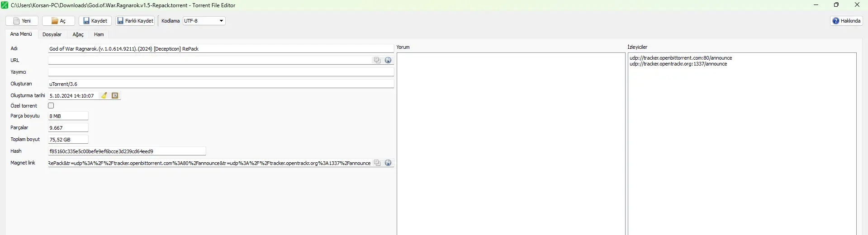Open the Hakkında about button
The image size is (868, 235).
pyautogui.click(x=846, y=21)
